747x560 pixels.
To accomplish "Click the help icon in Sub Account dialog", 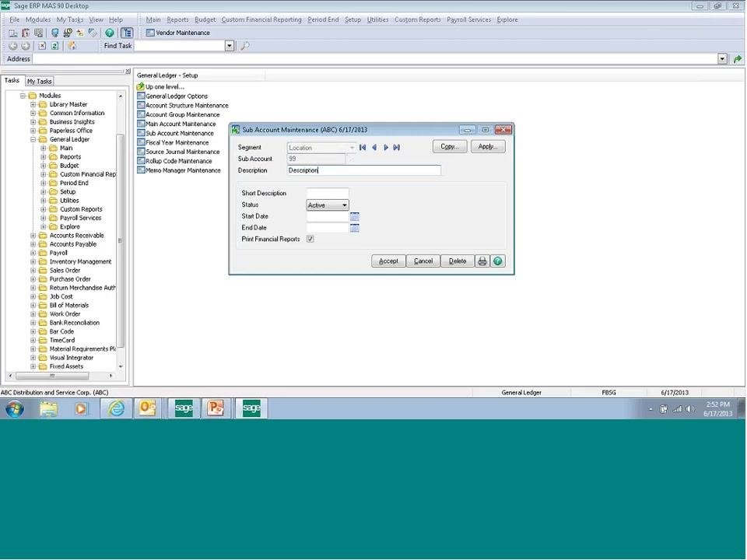I will click(x=497, y=261).
